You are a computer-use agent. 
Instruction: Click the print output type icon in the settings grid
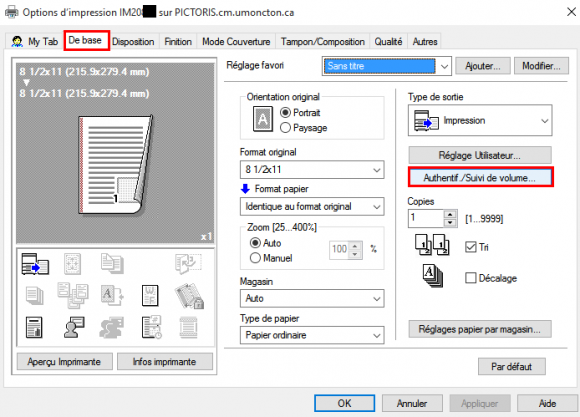[x=35, y=264]
